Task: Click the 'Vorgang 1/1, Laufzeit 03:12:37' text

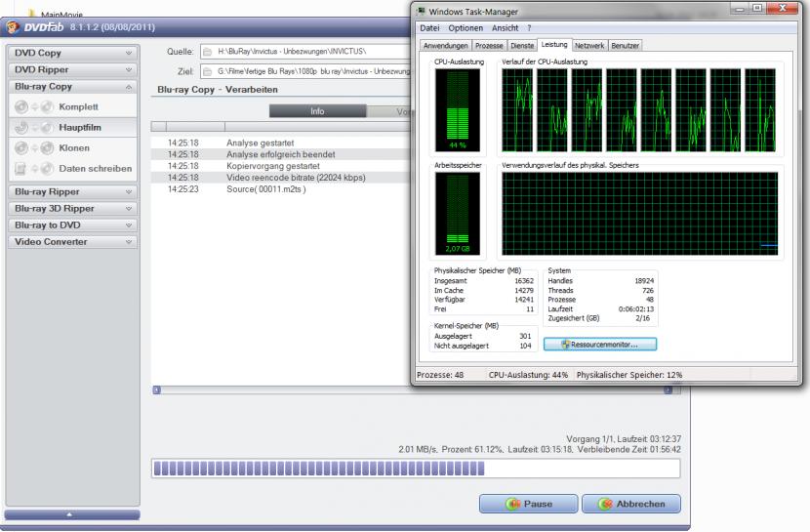Action: coord(624,439)
